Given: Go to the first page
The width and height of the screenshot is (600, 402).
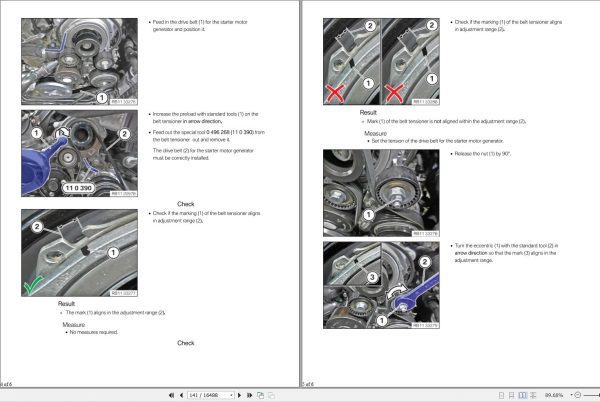Looking at the screenshot, I should coord(171,395).
